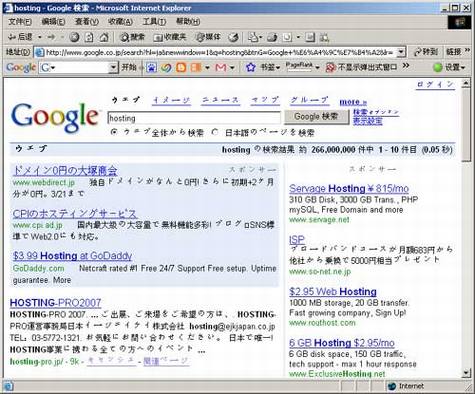This screenshot has width=475, height=394.
Task: Open the HOSTING-PRO2007 result link
Action: pos(55,303)
